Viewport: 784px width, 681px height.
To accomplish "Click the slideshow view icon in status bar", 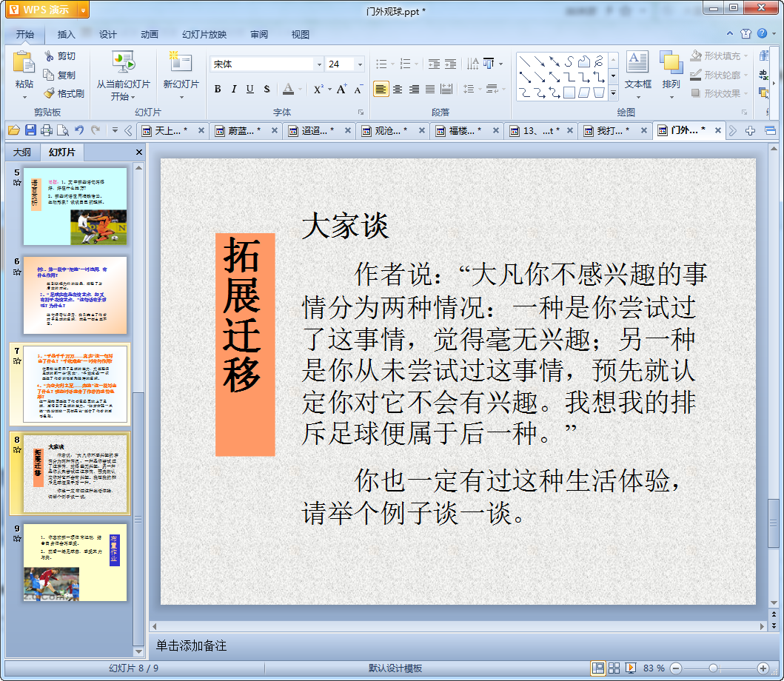I will coord(631,668).
